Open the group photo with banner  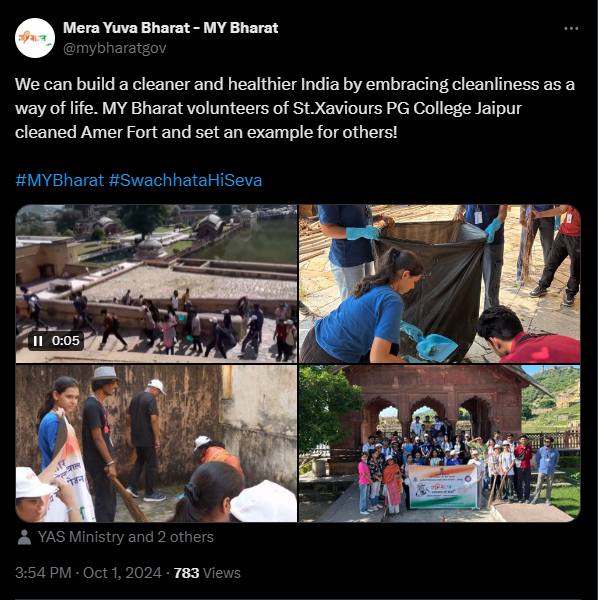(440, 443)
